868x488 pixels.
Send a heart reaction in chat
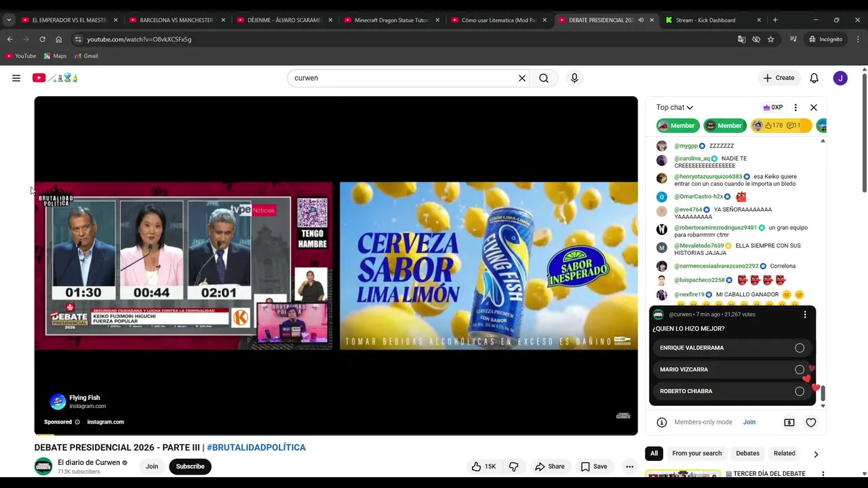[x=811, y=422]
